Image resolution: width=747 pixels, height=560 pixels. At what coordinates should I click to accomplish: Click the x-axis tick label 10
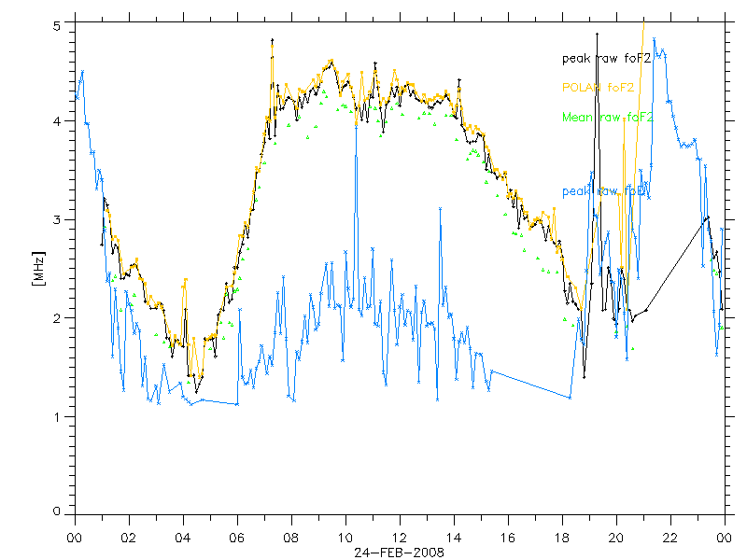point(345,538)
